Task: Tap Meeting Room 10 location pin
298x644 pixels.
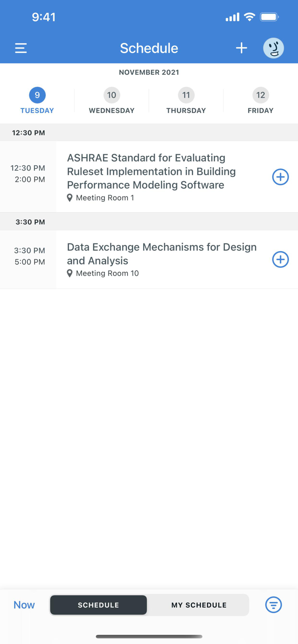Action: (70, 273)
